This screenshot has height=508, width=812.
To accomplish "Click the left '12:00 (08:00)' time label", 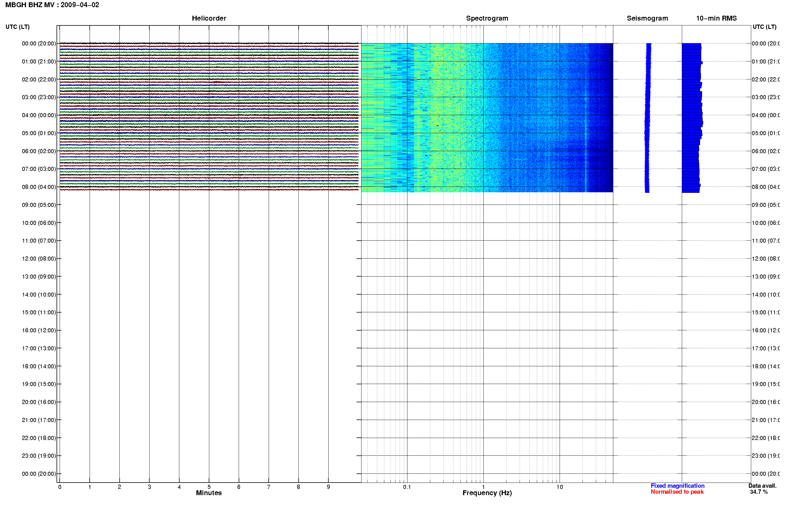I will pyautogui.click(x=39, y=259).
